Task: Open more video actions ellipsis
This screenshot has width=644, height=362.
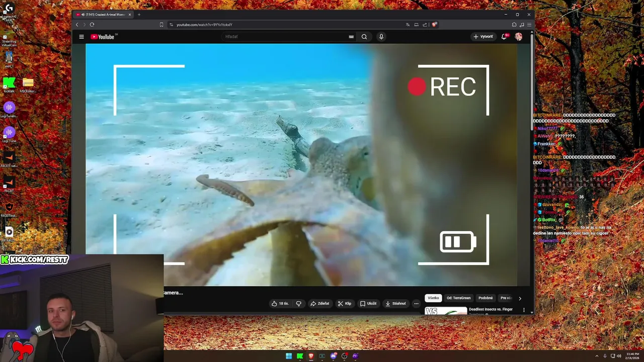Action: point(416,304)
